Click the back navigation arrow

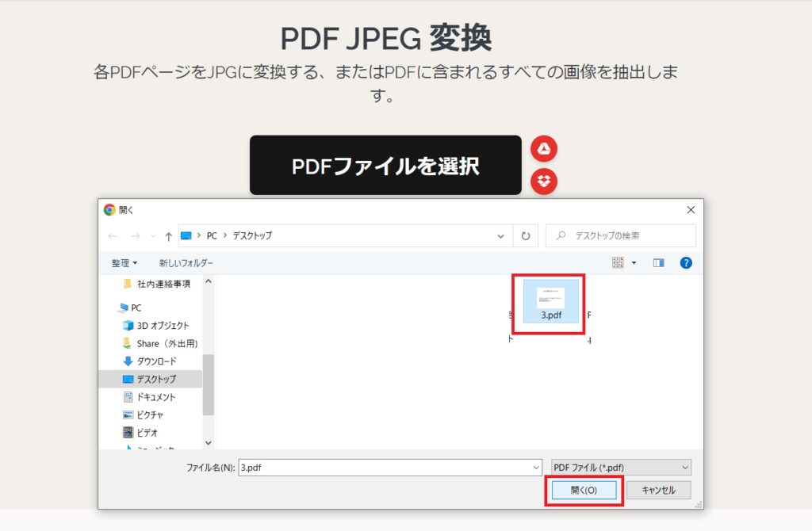pyautogui.click(x=113, y=236)
